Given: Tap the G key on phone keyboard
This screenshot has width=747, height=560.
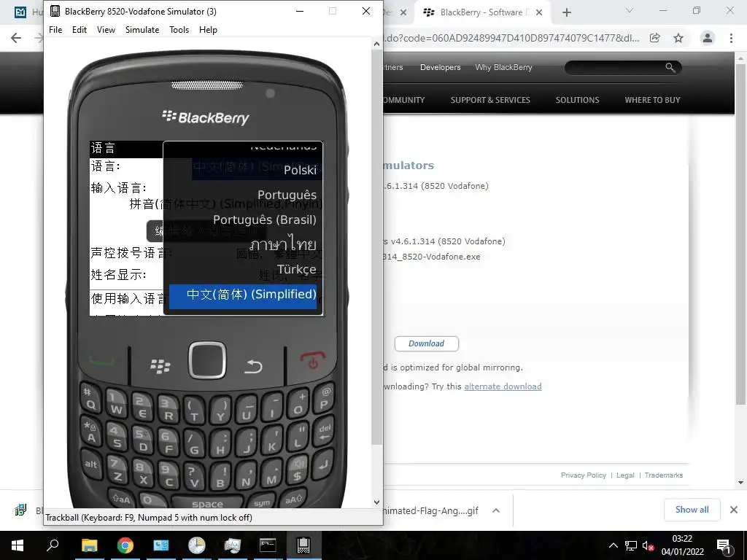Looking at the screenshot, I should tap(194, 444).
